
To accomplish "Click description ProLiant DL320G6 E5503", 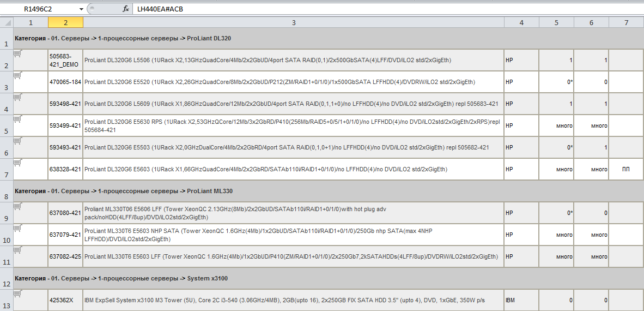I will point(294,148).
